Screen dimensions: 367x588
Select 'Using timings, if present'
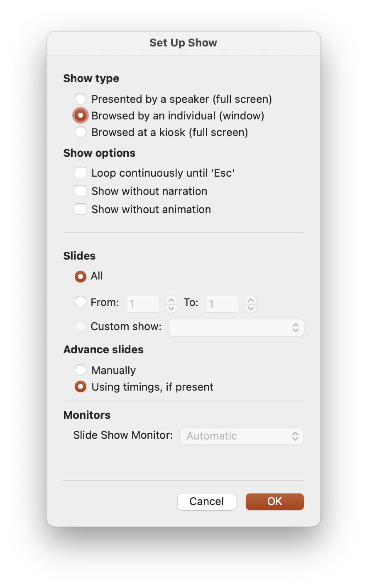[x=81, y=386]
